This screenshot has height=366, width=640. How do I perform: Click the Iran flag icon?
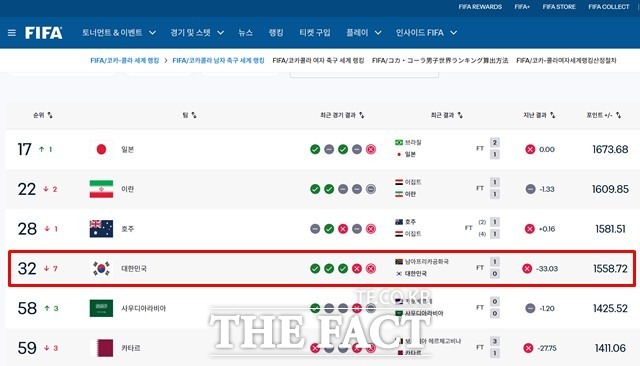(101, 189)
